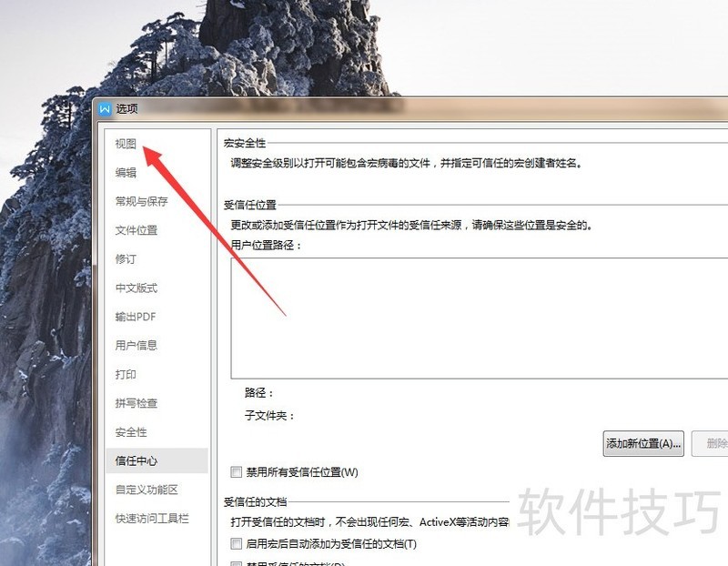Open the 视图 options category
This screenshot has width=728, height=566.
click(x=126, y=144)
